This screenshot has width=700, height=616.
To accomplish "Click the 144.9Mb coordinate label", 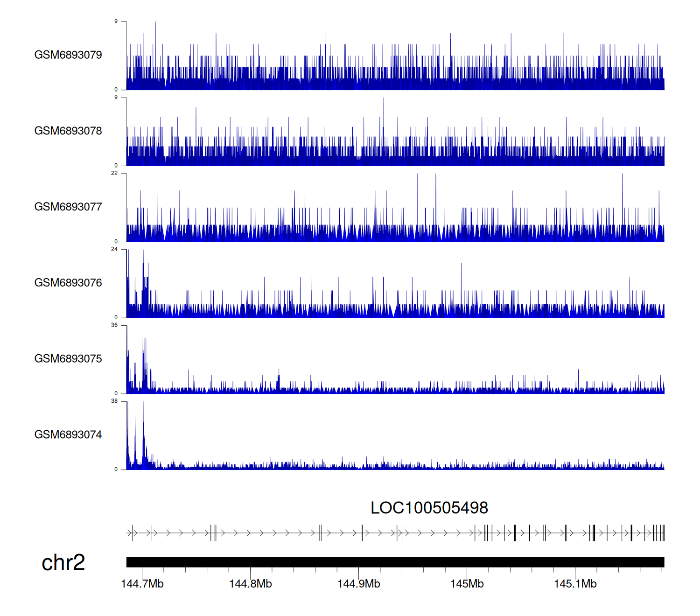I will point(359,584).
